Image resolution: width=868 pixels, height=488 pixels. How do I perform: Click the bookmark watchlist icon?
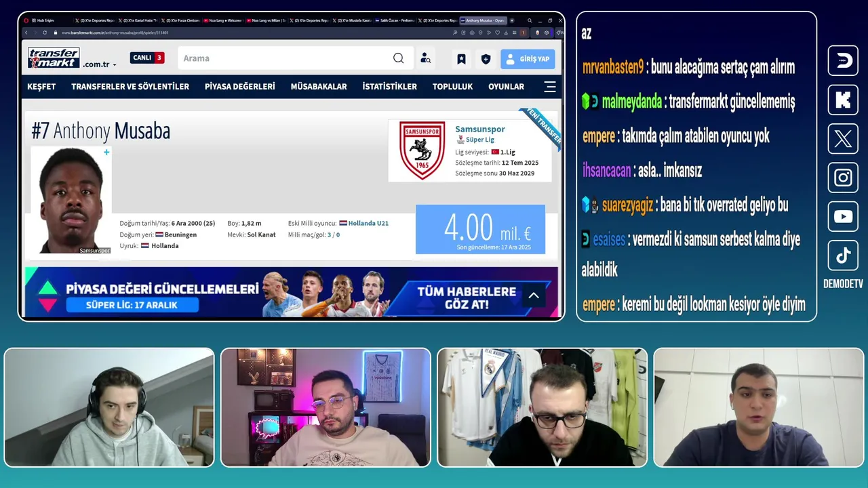coord(461,59)
